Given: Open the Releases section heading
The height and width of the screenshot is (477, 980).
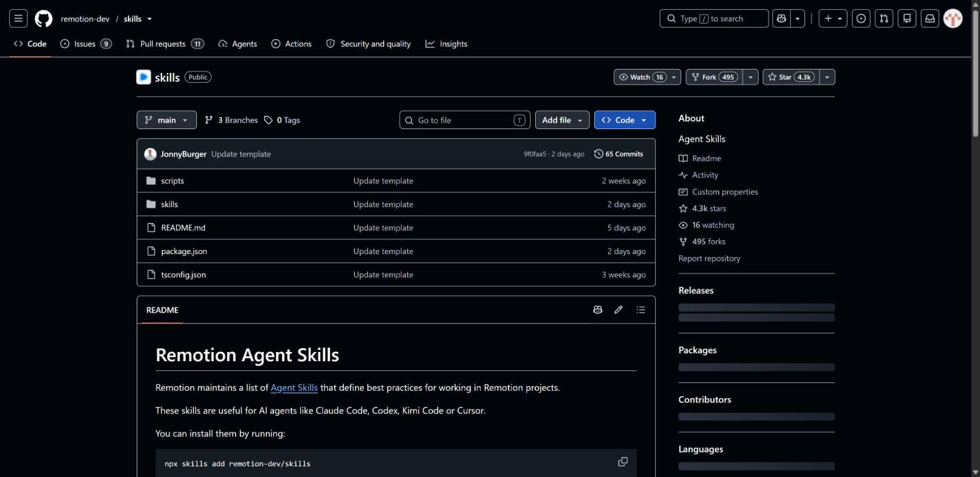Looking at the screenshot, I should tap(696, 291).
